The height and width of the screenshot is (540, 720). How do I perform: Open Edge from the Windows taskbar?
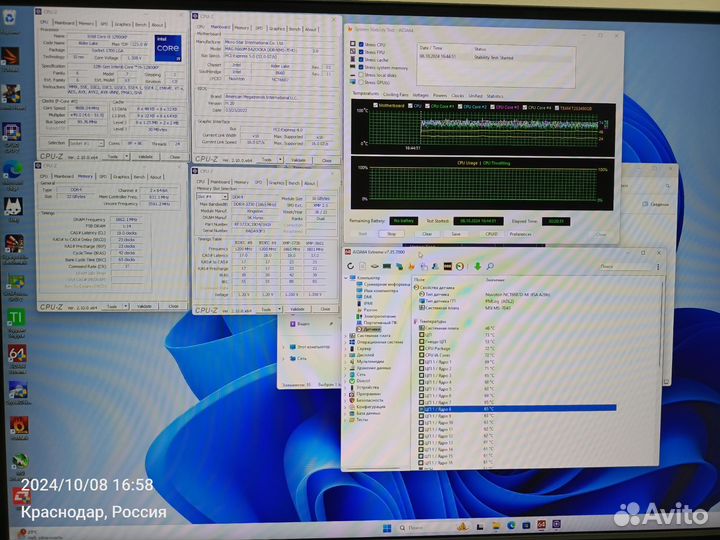511,525
